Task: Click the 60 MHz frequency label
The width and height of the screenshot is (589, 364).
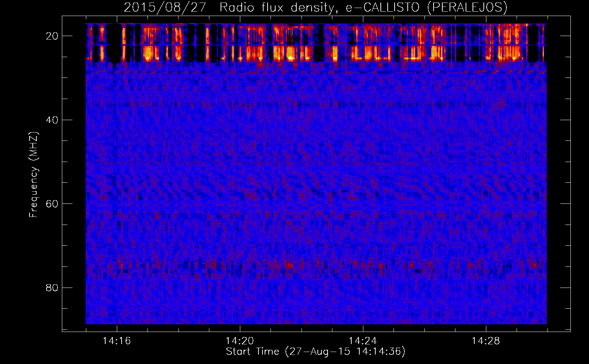Action: [x=52, y=204]
